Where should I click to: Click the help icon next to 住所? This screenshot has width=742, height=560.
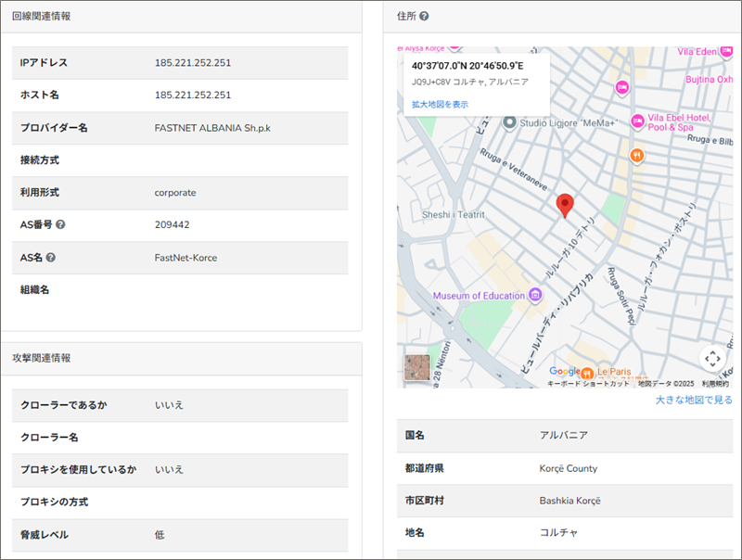click(x=424, y=17)
